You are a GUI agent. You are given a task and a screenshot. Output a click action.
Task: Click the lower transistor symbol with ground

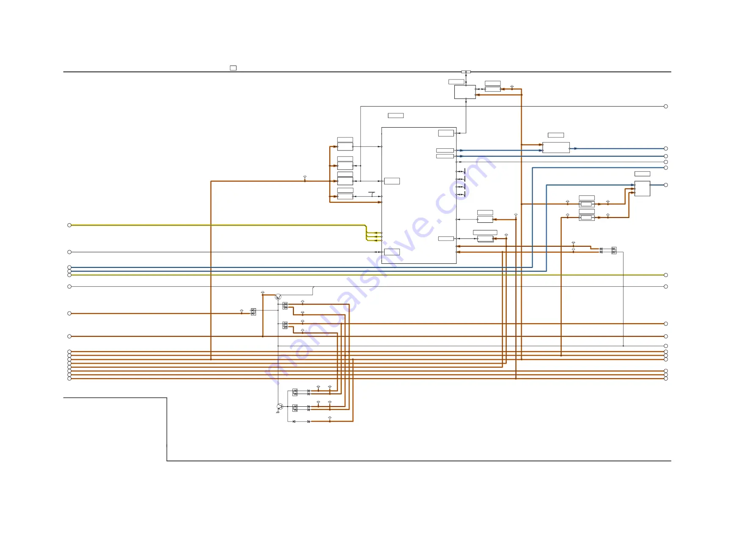tap(279, 406)
